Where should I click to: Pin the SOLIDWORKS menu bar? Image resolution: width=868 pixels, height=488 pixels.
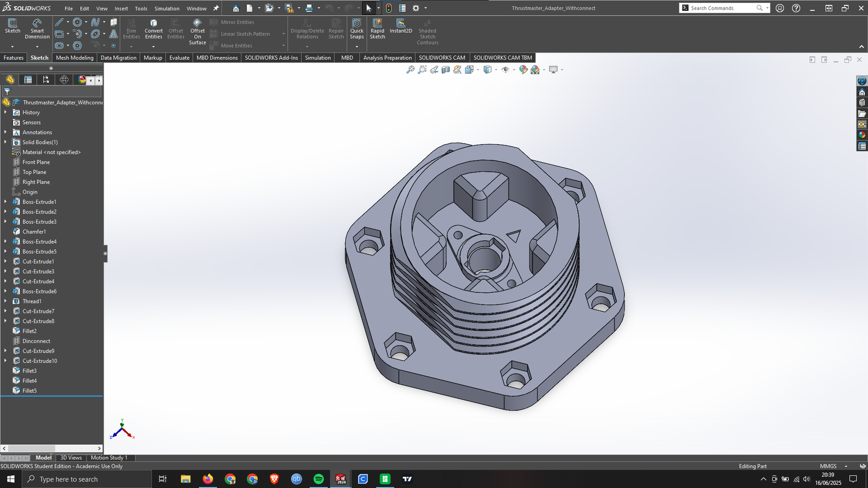pyautogui.click(x=216, y=8)
